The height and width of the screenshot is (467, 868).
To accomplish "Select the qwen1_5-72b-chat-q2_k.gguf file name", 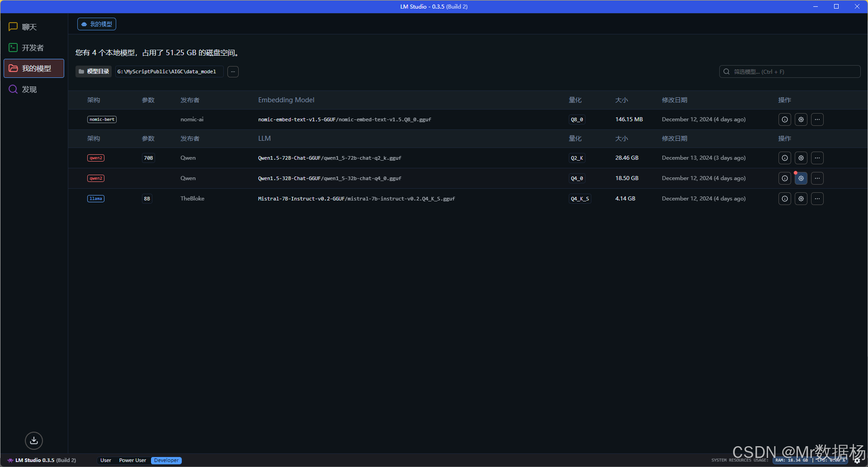I will [363, 158].
